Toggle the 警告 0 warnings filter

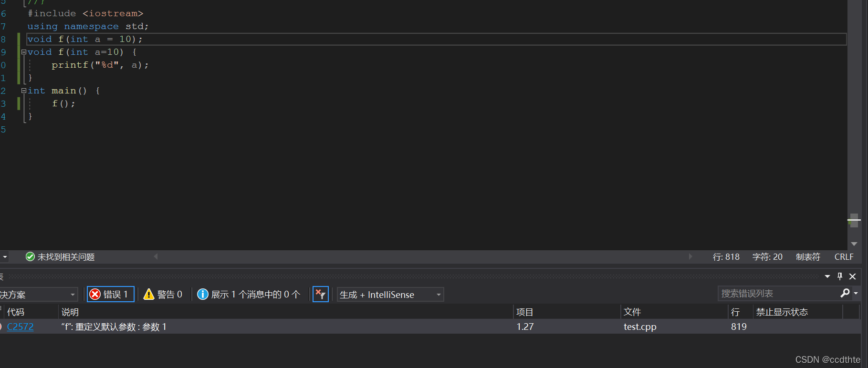[x=163, y=294]
